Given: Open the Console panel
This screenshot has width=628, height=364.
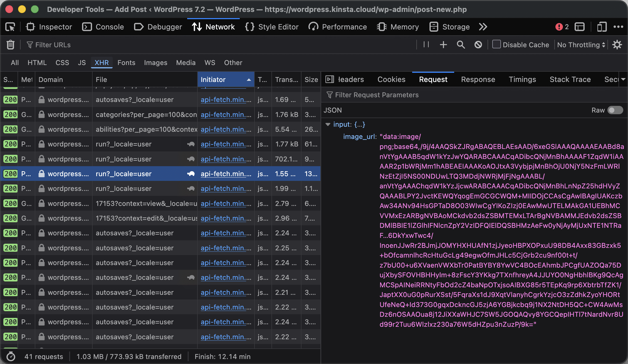Looking at the screenshot, I should tap(103, 27).
